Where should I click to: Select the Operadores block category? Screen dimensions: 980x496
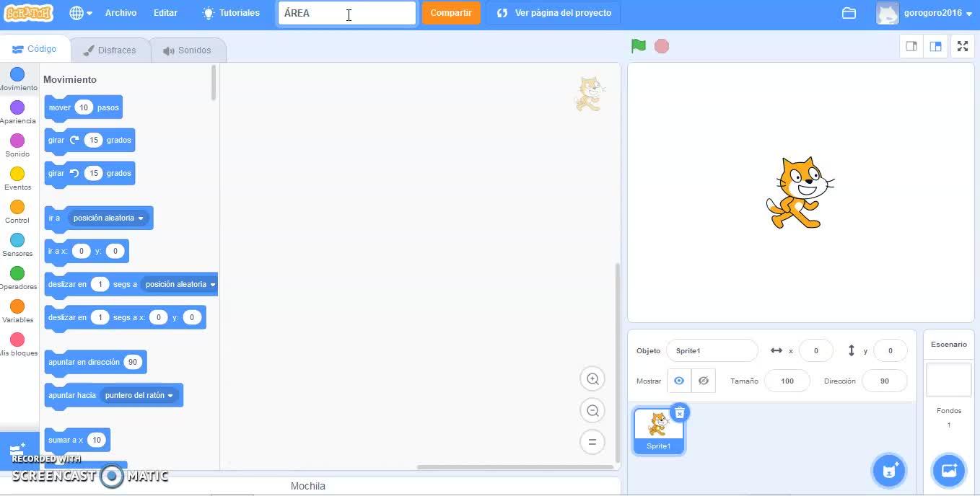tap(17, 278)
